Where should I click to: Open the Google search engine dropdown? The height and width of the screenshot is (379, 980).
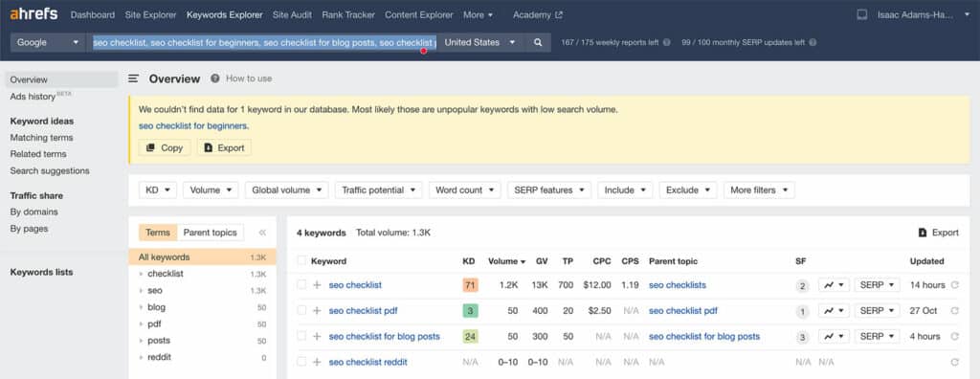tap(48, 42)
